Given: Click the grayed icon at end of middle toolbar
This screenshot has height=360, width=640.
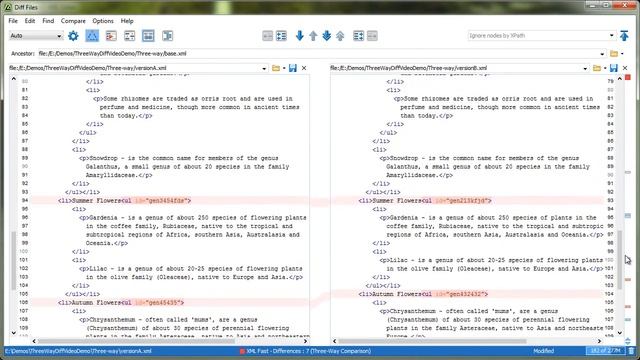Looking at the screenshot, I should pyautogui.click(x=372, y=36).
